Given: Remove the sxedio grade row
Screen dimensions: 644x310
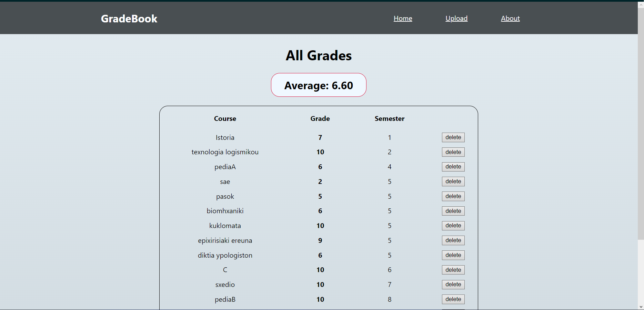Looking at the screenshot, I should (453, 285).
